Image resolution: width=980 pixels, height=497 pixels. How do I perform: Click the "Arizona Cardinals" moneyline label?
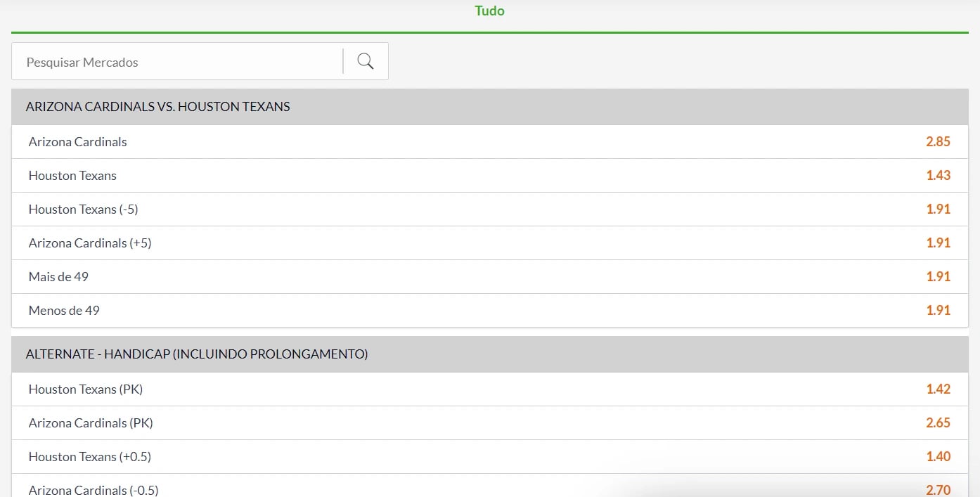tap(77, 141)
